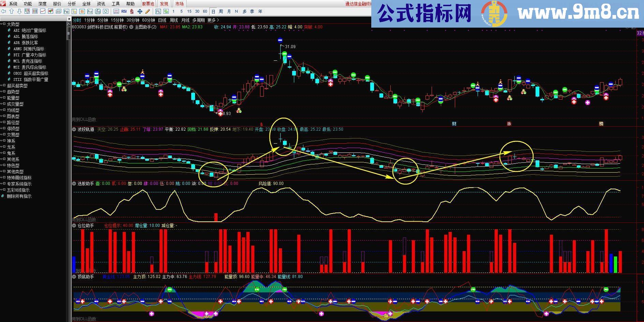Viewport: 644px width, 322px height.
Task: Click the up arrow toolbar icon
Action: (12, 11)
